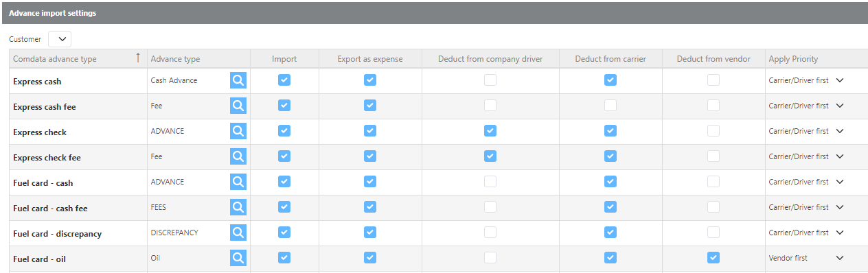Search advance type for Fuel card - cash

238,182
